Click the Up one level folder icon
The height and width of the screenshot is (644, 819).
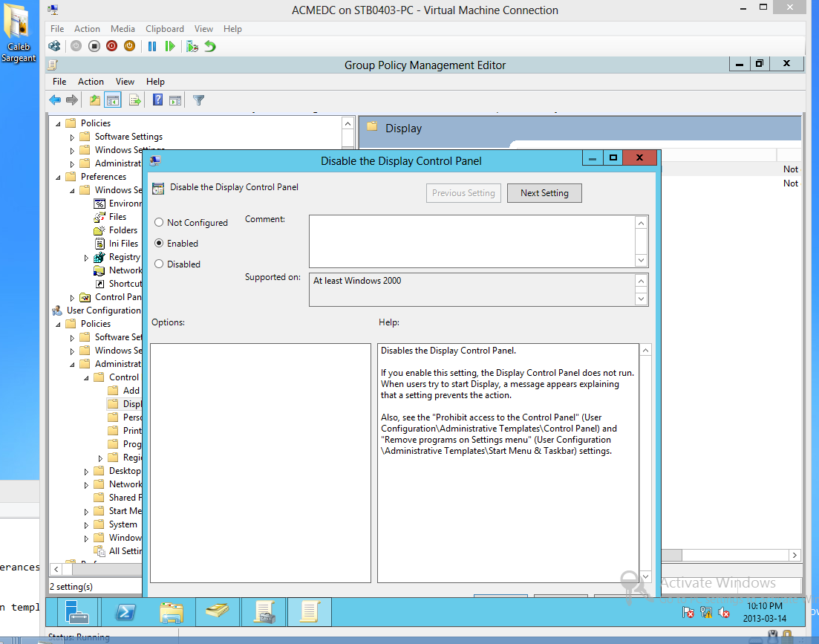click(94, 100)
